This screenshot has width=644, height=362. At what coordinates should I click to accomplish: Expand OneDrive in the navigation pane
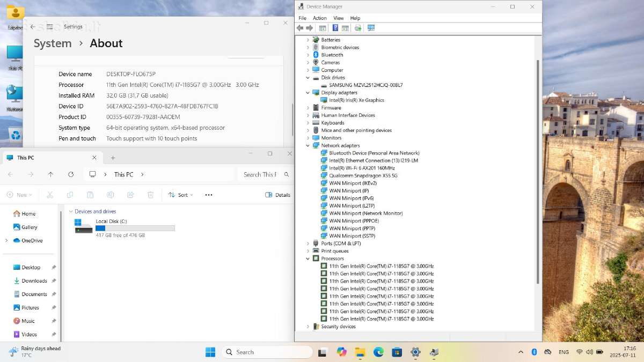coord(6,240)
